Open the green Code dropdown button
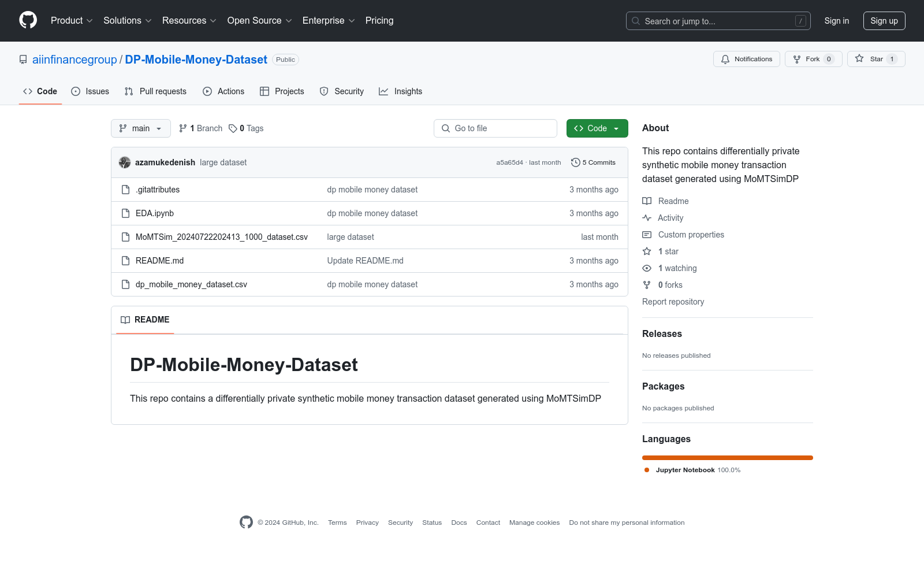The height and width of the screenshot is (578, 924). 597,128
